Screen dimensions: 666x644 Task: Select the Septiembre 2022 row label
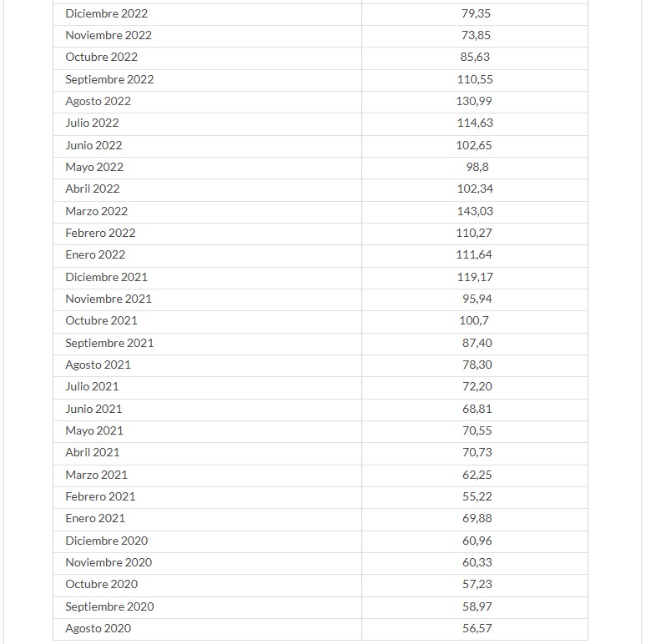click(109, 79)
